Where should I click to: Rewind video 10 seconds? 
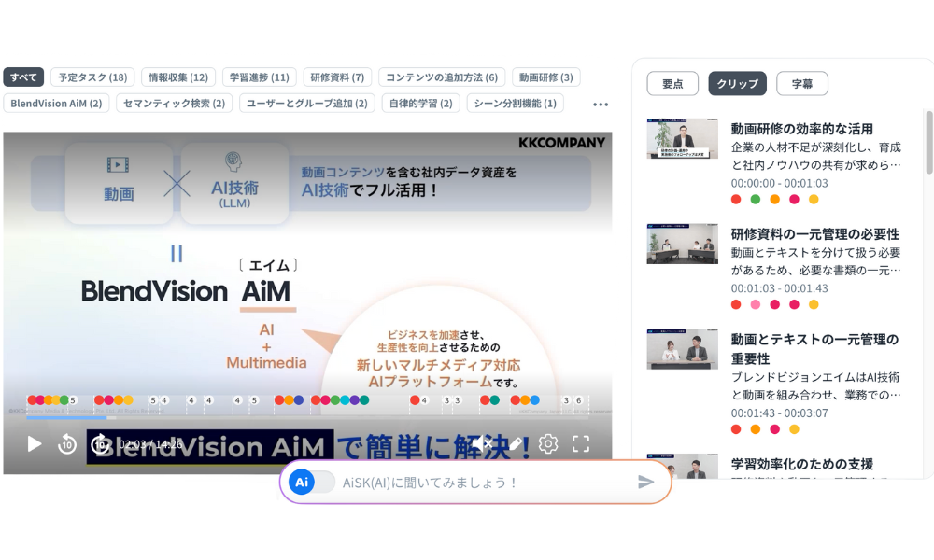(66, 444)
